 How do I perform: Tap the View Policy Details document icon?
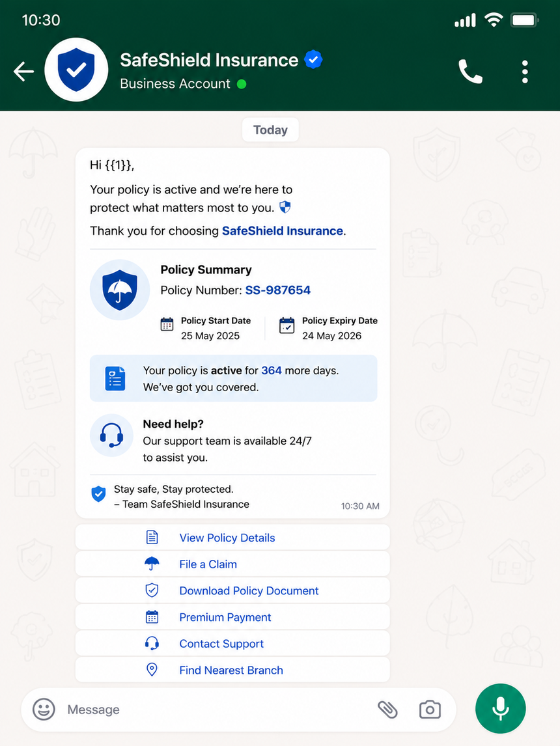click(152, 538)
